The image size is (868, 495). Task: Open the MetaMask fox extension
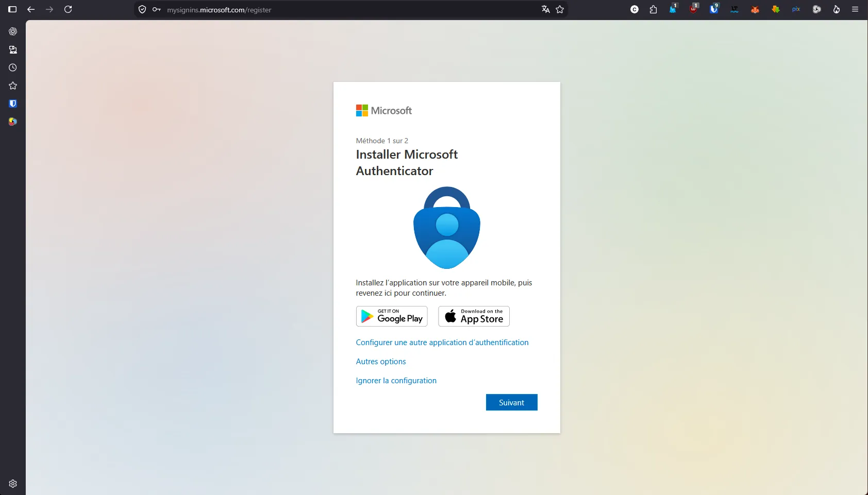pyautogui.click(x=755, y=9)
